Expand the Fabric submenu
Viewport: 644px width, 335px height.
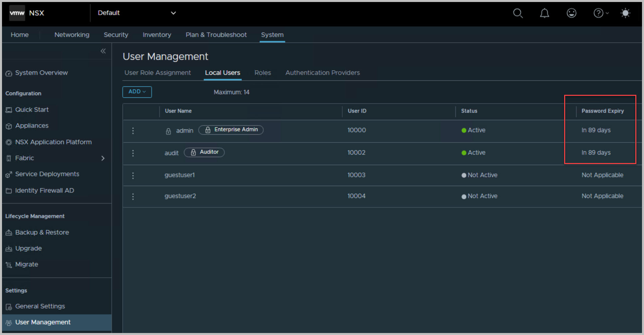pyautogui.click(x=103, y=158)
